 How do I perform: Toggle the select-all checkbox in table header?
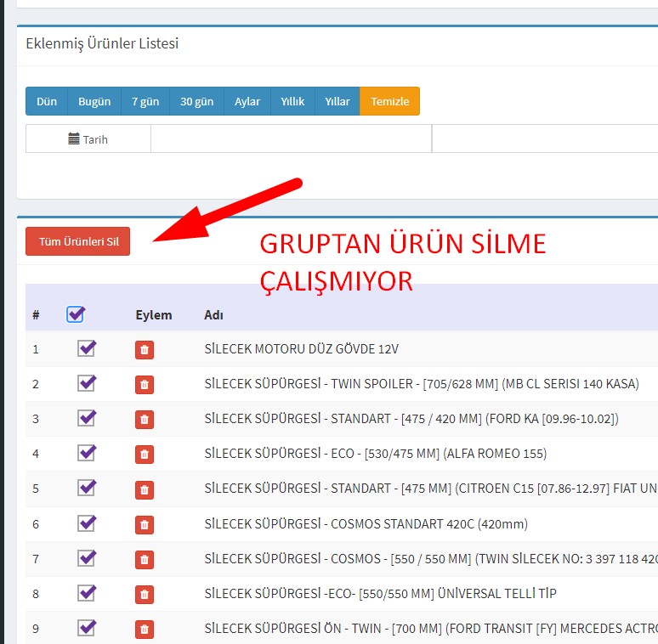(76, 314)
